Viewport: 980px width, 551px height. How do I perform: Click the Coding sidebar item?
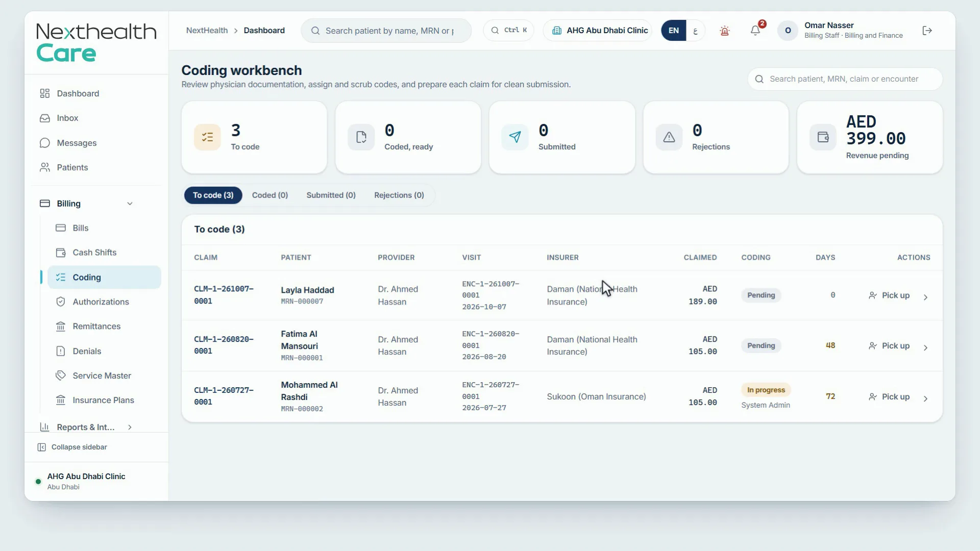(x=104, y=277)
